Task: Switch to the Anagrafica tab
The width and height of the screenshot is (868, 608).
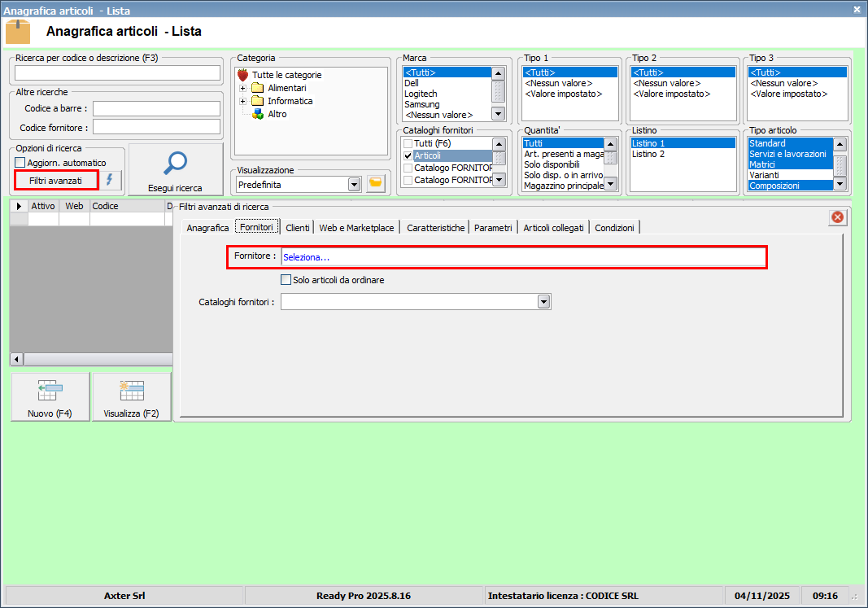Action: coord(207,228)
